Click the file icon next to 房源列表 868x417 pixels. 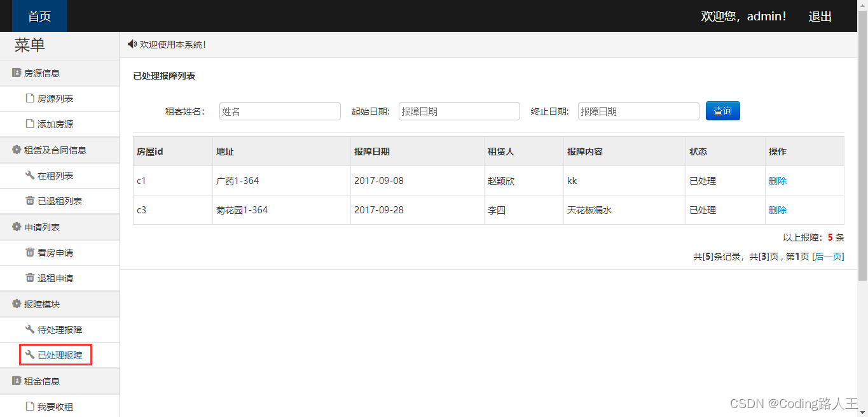click(30, 99)
